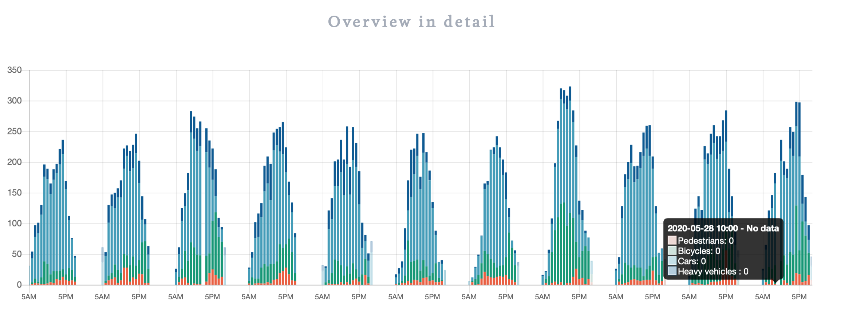
Task: Select the "Cars: 0" tooltip line
Action: click(692, 261)
